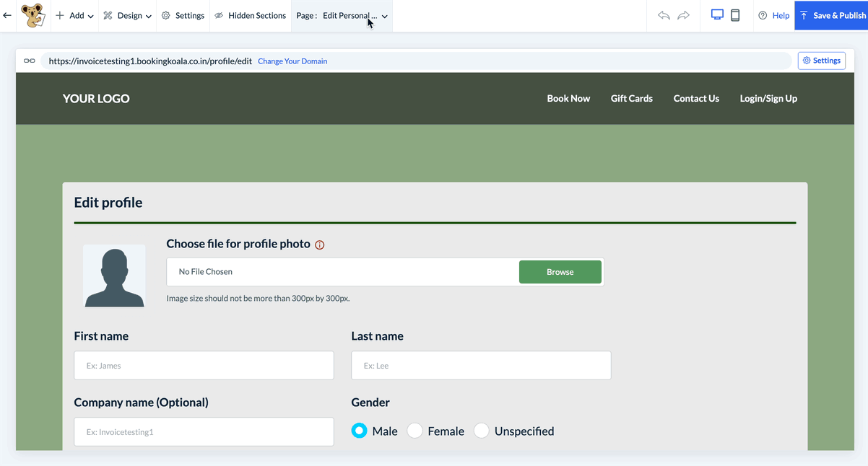The height and width of the screenshot is (466, 868).
Task: Open the Help link
Action: (773, 15)
